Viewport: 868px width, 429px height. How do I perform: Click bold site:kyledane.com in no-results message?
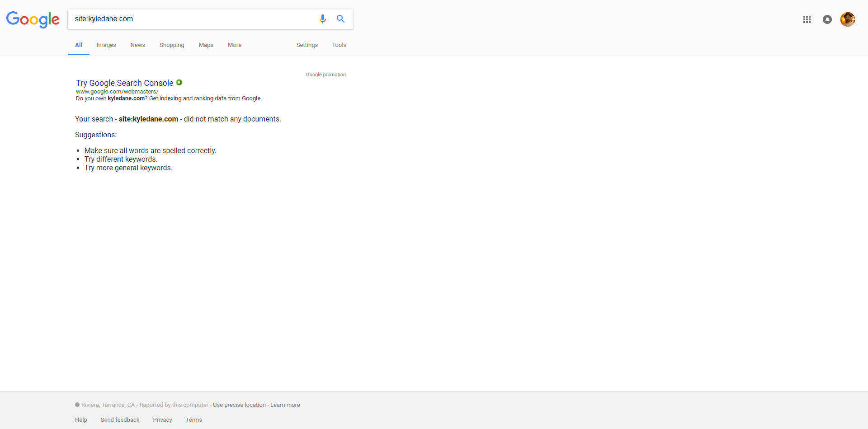click(148, 119)
